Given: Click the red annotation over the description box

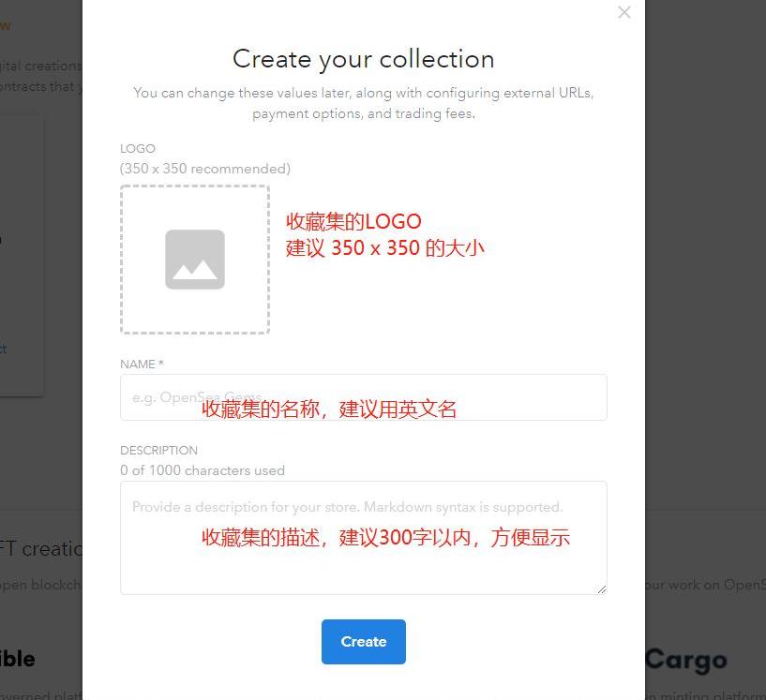Looking at the screenshot, I should (x=385, y=538).
